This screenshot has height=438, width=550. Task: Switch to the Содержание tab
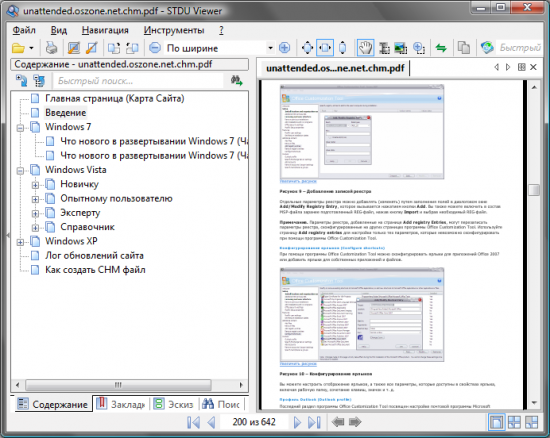click(53, 404)
